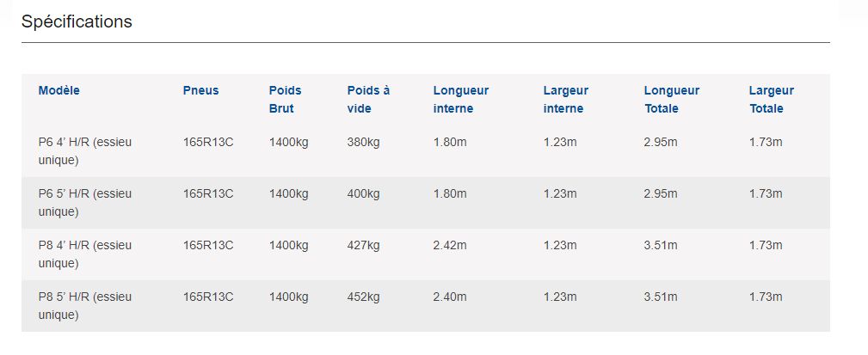Click the P8 5' H/R model name

84,305
